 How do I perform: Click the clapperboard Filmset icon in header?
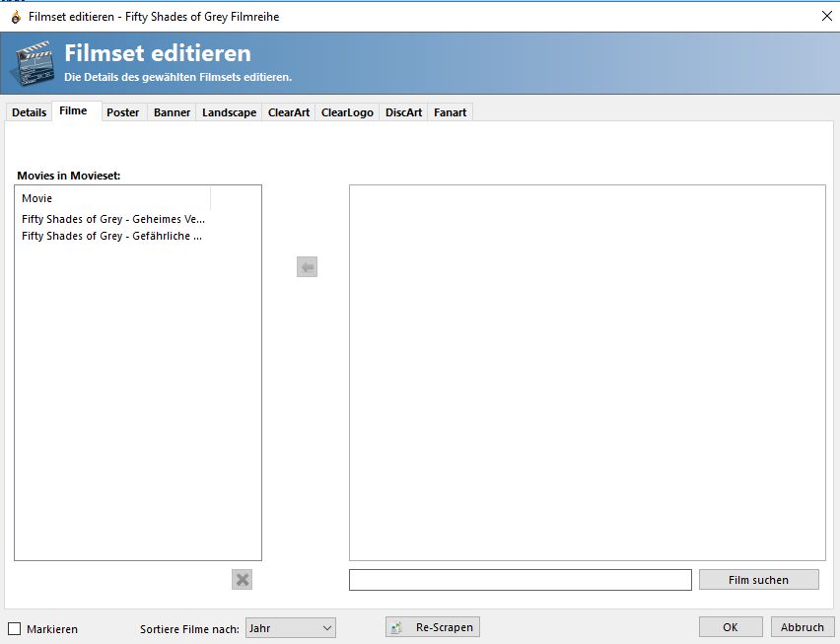tap(35, 63)
